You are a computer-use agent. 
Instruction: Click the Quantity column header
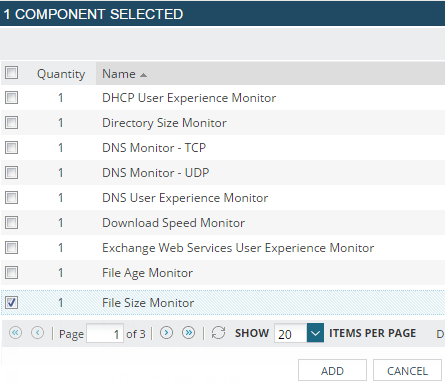[61, 74]
